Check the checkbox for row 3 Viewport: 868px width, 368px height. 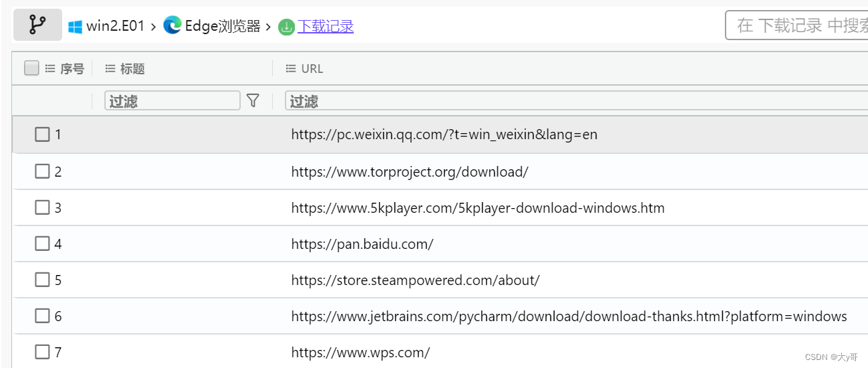pos(42,207)
